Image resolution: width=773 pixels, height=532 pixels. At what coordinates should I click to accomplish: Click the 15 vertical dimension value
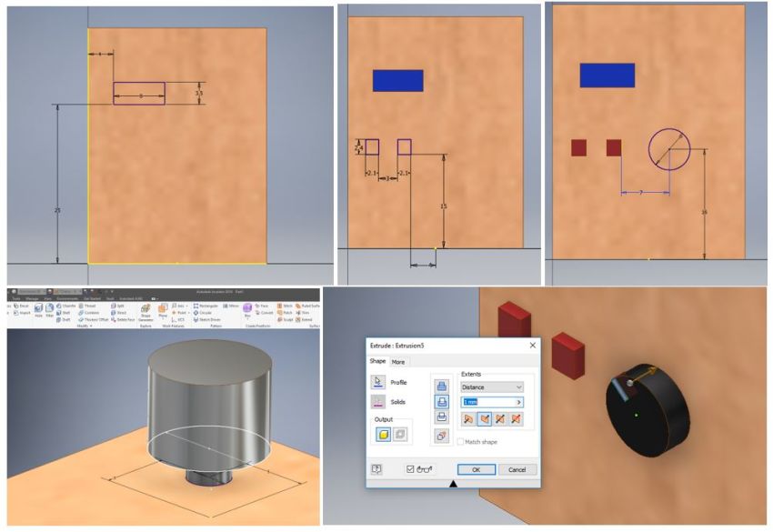coord(443,206)
